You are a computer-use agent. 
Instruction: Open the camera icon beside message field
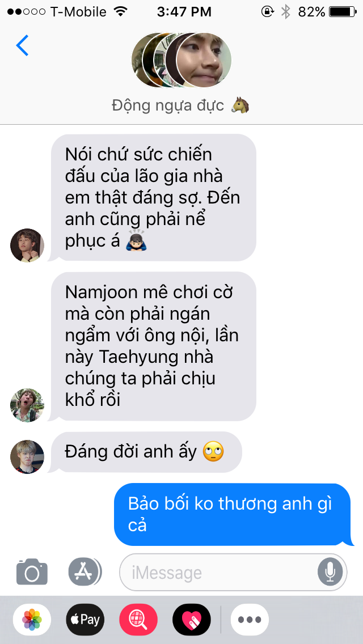[x=32, y=571]
